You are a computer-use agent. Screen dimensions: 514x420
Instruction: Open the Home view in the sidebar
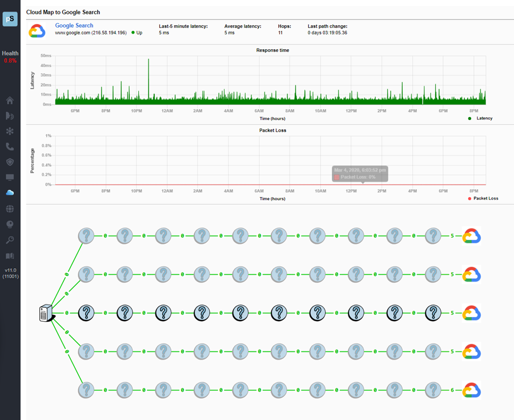[10, 101]
